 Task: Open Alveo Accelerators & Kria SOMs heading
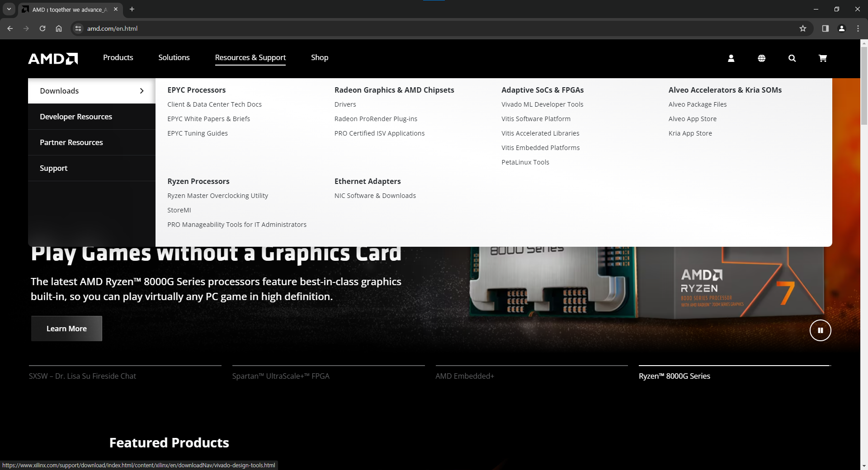coord(725,90)
